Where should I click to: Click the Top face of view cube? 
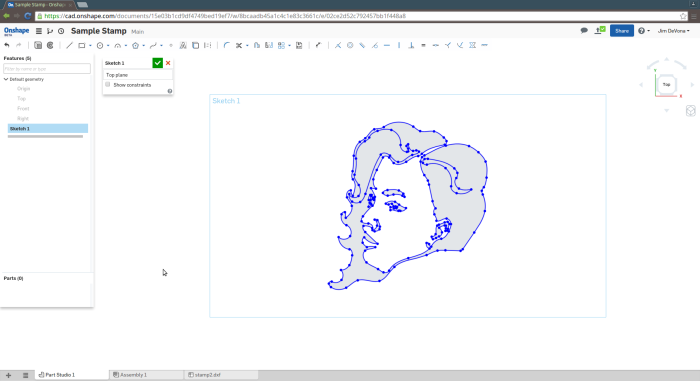point(667,84)
